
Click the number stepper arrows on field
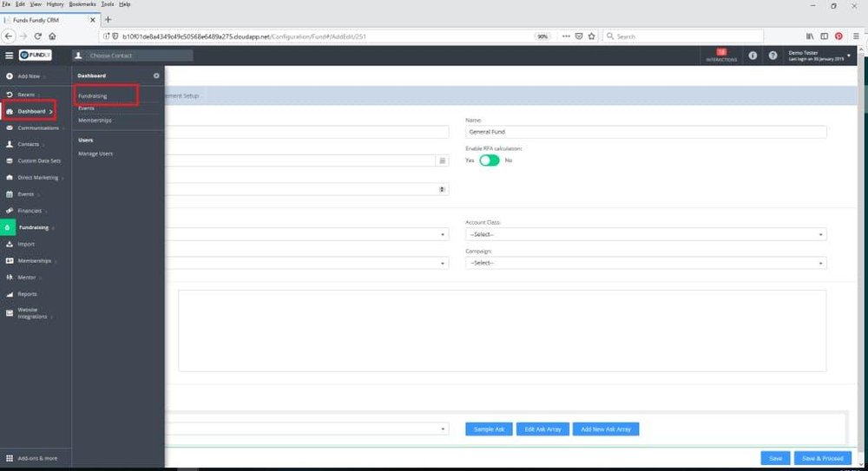tap(442, 189)
